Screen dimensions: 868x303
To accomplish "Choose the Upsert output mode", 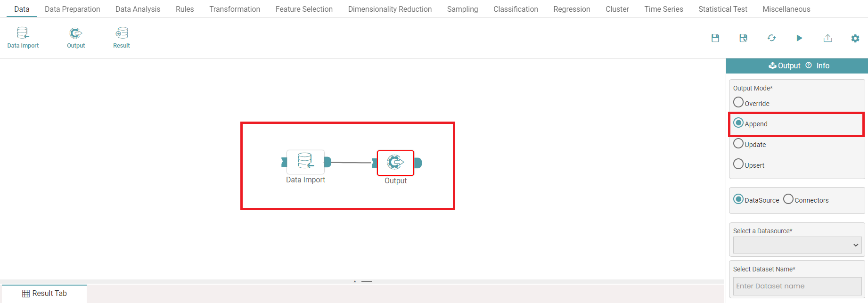I will pos(738,164).
